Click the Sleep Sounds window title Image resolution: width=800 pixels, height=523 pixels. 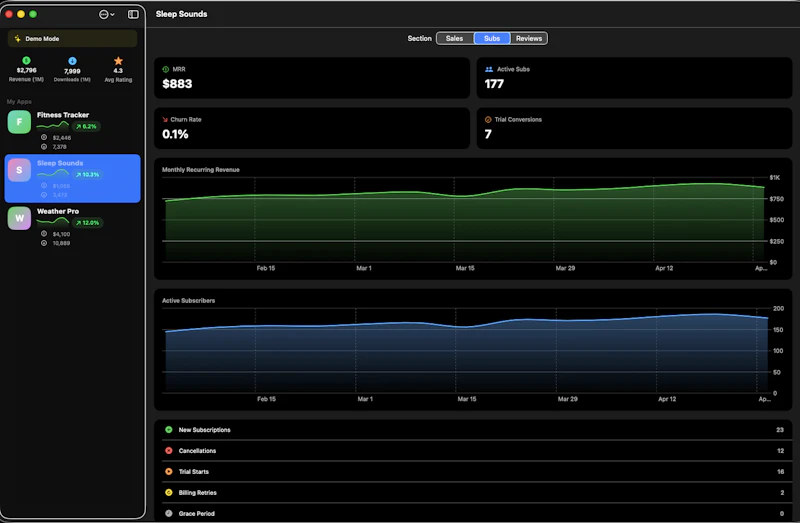coord(182,14)
